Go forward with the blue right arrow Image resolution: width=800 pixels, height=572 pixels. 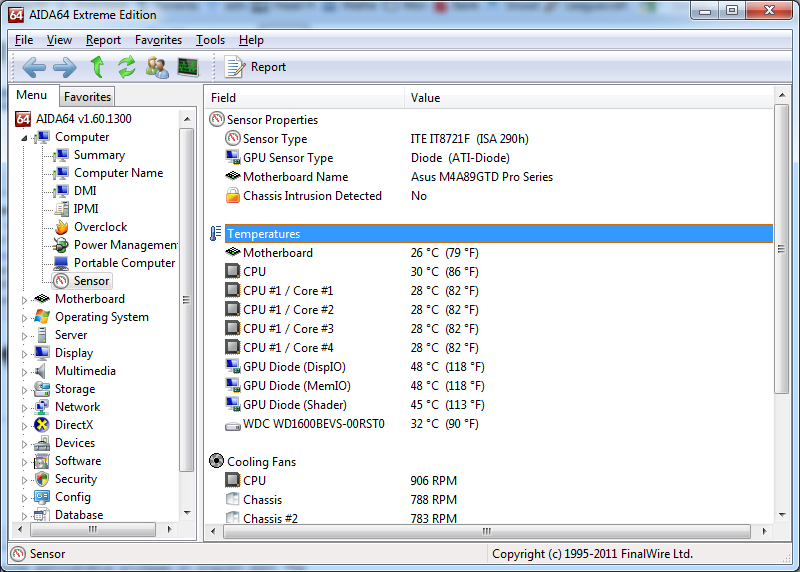tap(65, 67)
